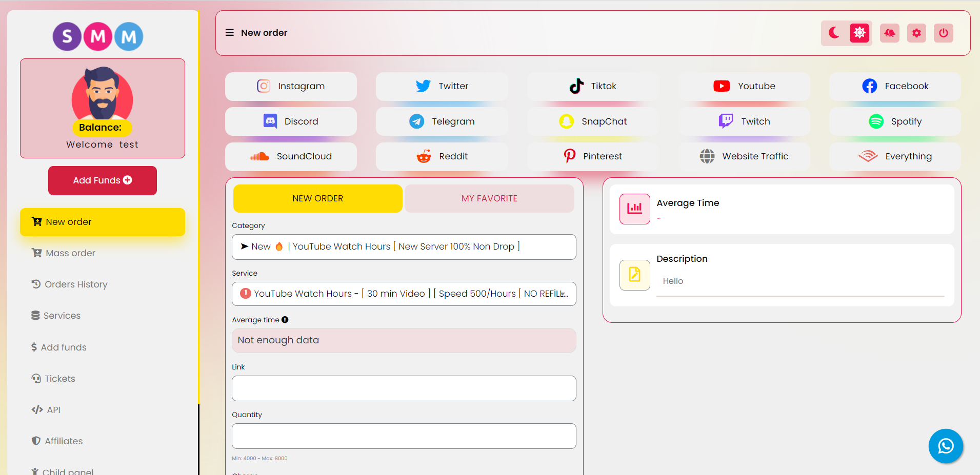Click the Add Funds red button
980x475 pixels.
[103, 180]
